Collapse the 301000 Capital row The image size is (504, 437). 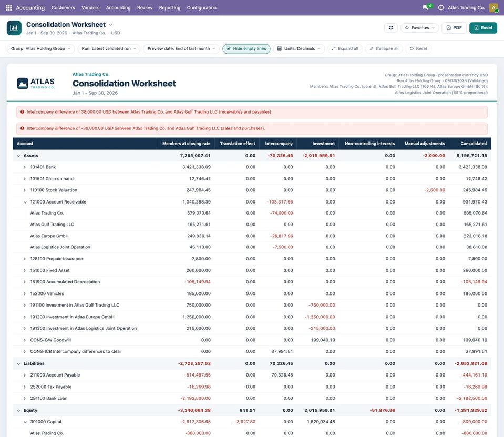[25, 422]
